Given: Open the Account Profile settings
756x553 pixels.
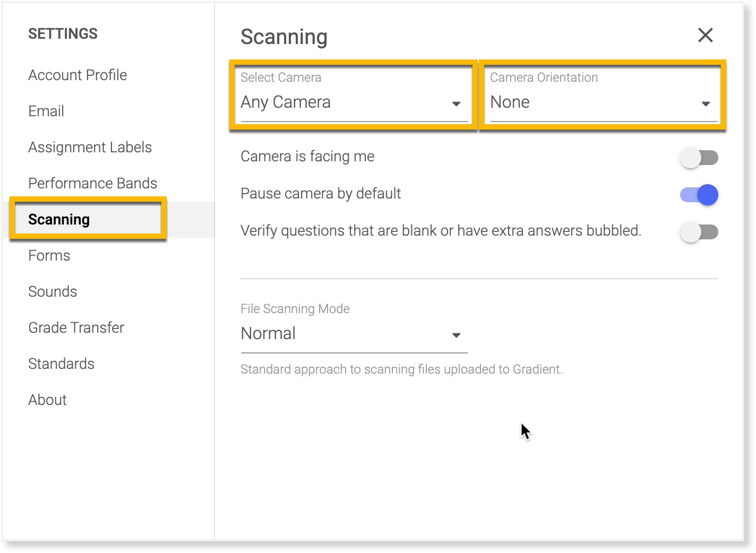Looking at the screenshot, I should tap(78, 75).
